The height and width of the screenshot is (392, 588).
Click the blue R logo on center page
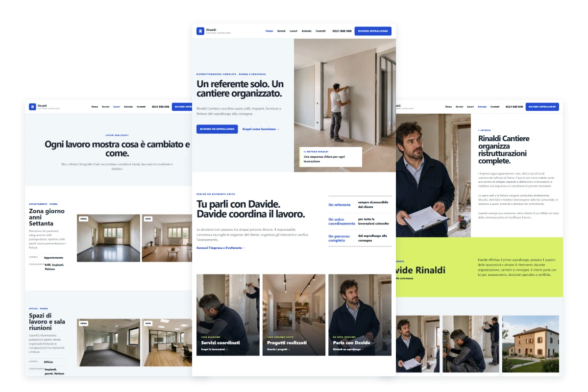(x=200, y=31)
